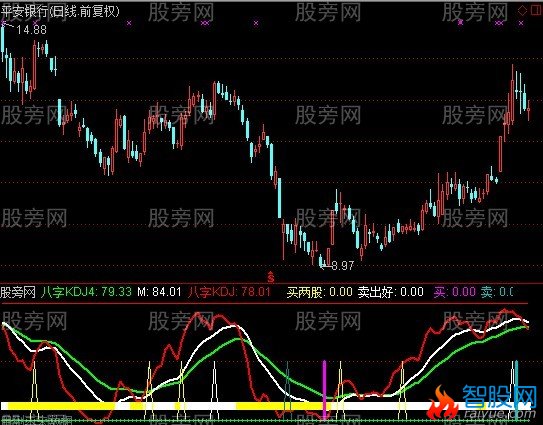
Task: Select the red 八字KDJ: 78.01 readout
Action: [x=230, y=292]
